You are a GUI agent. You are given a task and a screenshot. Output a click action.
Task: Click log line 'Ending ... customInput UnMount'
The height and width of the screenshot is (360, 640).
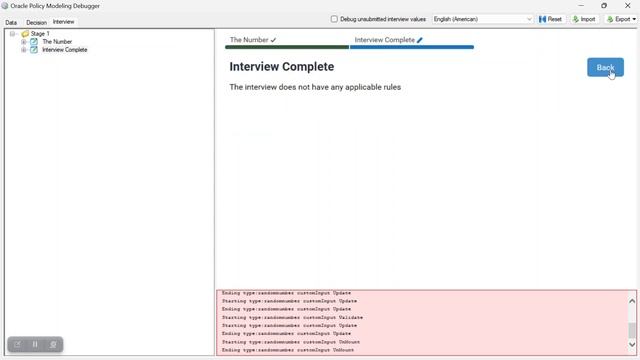(288, 350)
